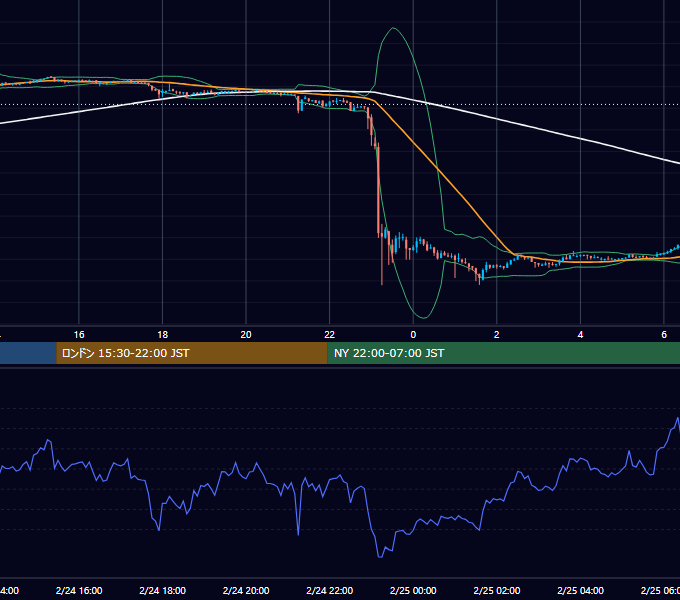Click the 18 hour label on price chart axis
Screen dimensions: 680x600
click(163, 335)
